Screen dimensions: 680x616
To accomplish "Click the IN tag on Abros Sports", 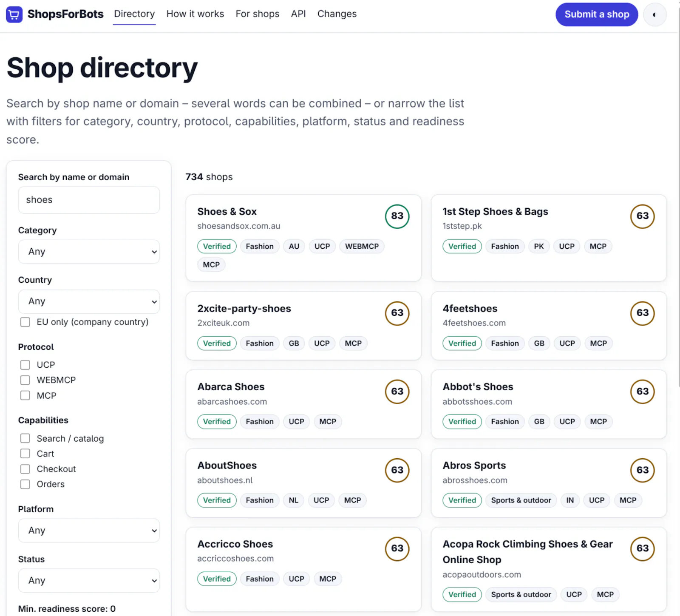I will (570, 500).
